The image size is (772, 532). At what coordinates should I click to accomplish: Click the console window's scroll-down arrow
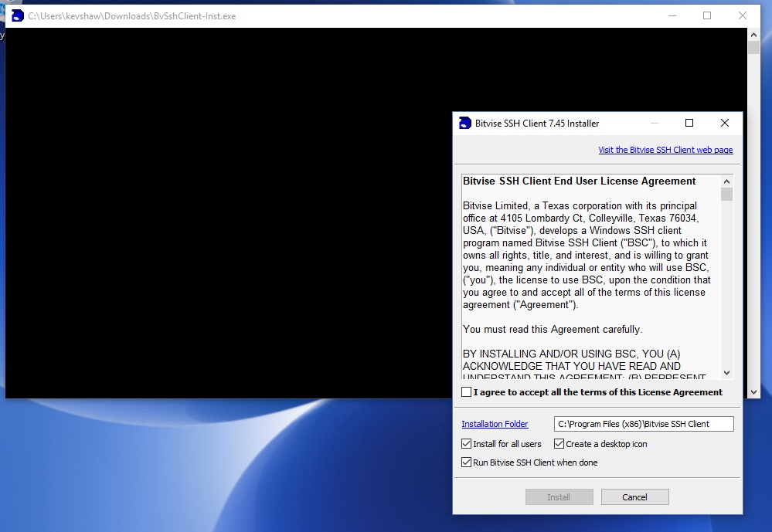click(x=753, y=392)
